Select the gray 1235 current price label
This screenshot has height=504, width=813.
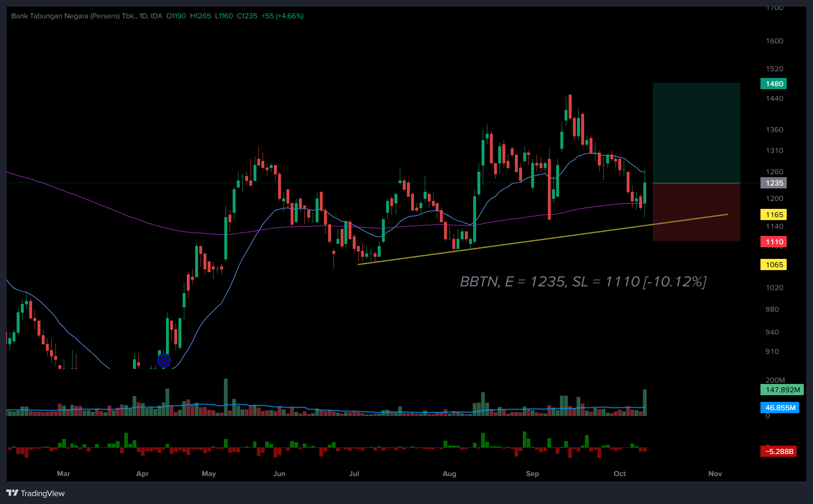click(x=774, y=183)
